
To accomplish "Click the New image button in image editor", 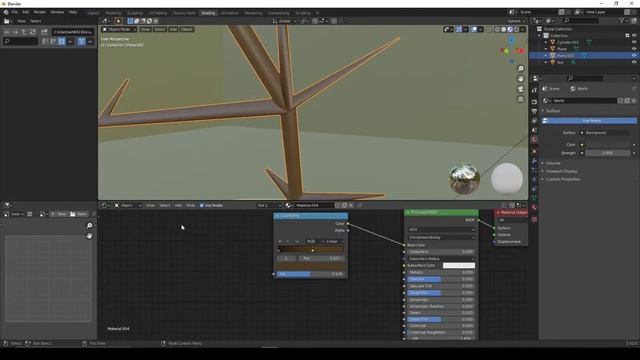I will [x=59, y=214].
